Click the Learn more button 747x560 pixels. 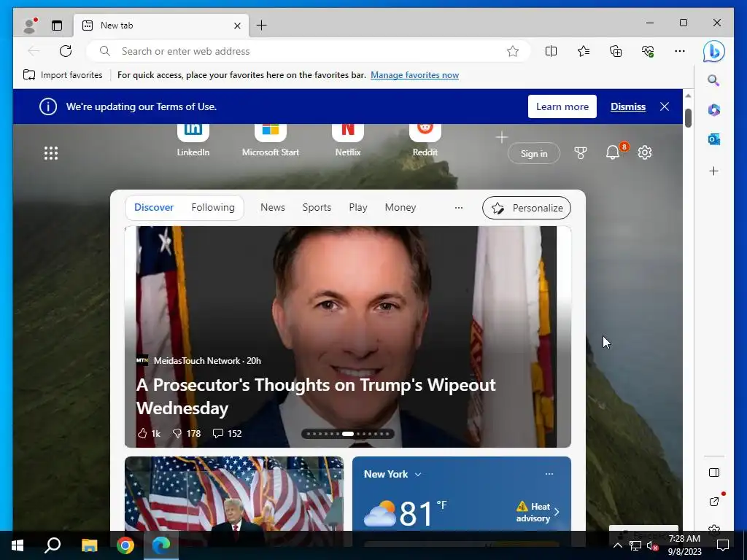pos(562,106)
